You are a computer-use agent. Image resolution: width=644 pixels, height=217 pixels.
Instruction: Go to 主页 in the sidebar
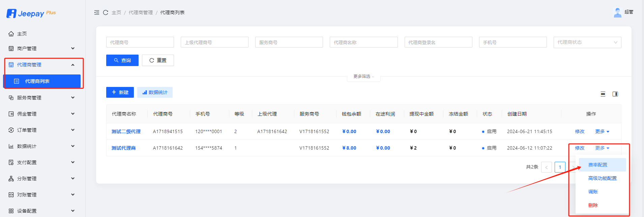(x=22, y=34)
